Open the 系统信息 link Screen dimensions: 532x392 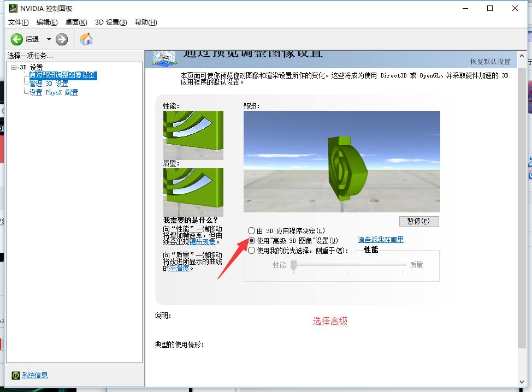pyautogui.click(x=35, y=375)
